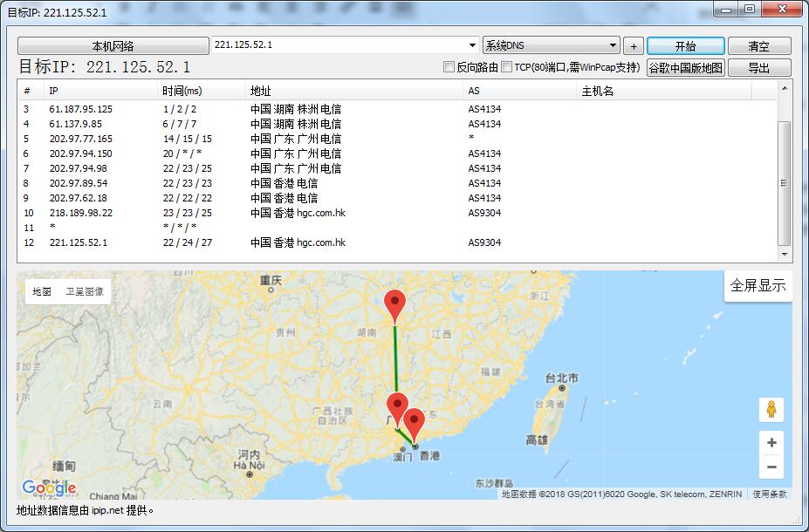
Task: Click the Street View pegman icon
Action: (771, 409)
